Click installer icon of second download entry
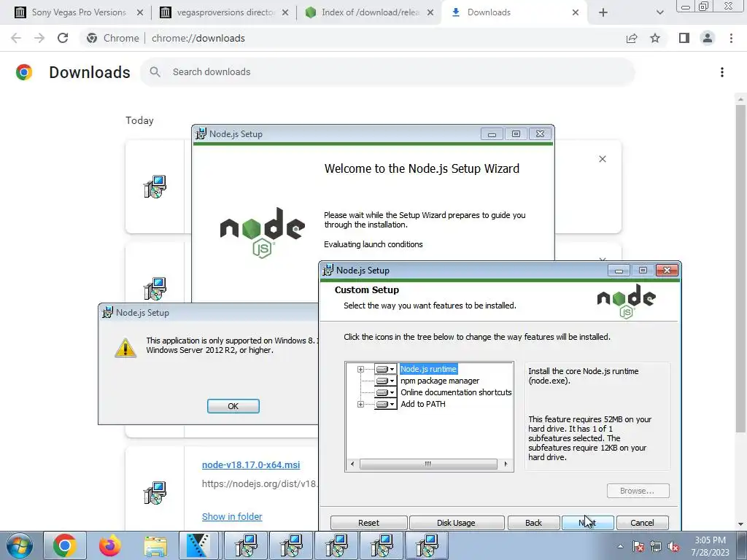The height and width of the screenshot is (560, 747). (155, 289)
